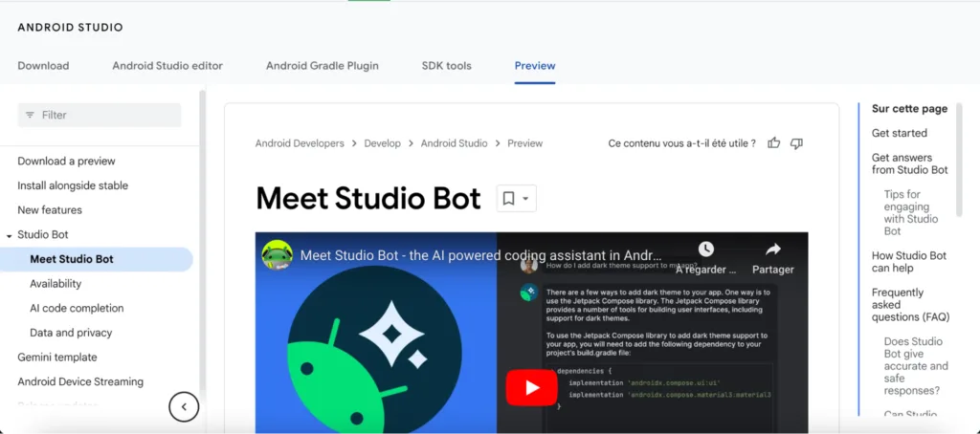
Task: Click the filter icon in search box
Action: 30,115
